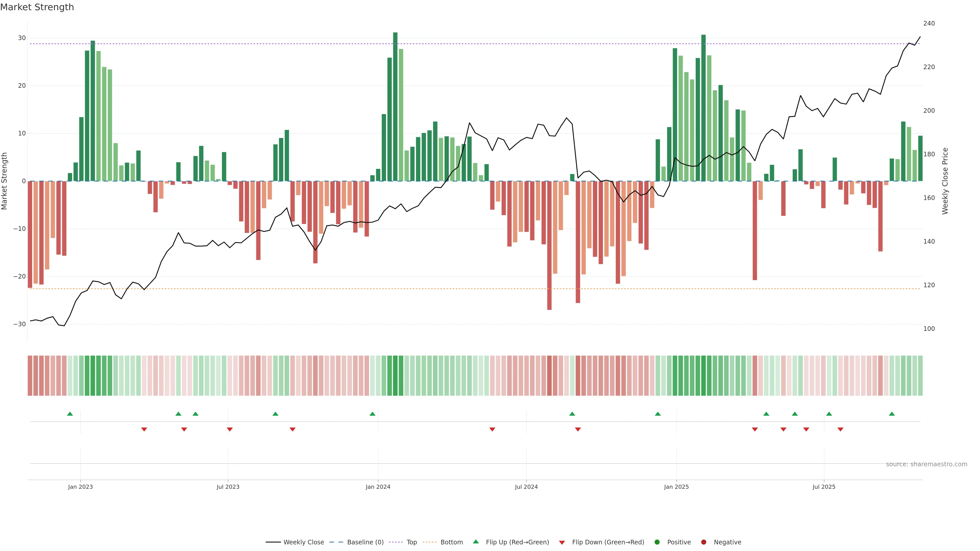980x551 pixels.
Task: Click the Market Strength chart title
Action: 37,7
